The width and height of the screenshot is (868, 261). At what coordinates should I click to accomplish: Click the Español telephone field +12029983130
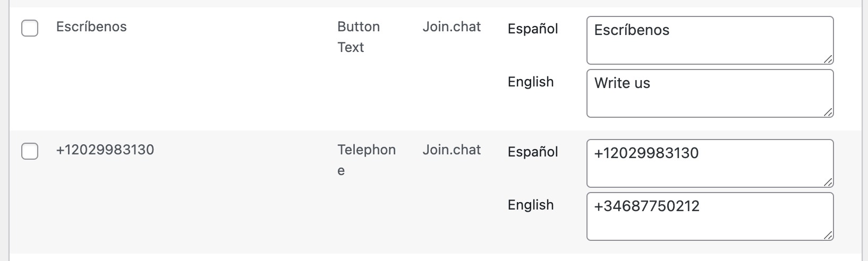pos(709,163)
